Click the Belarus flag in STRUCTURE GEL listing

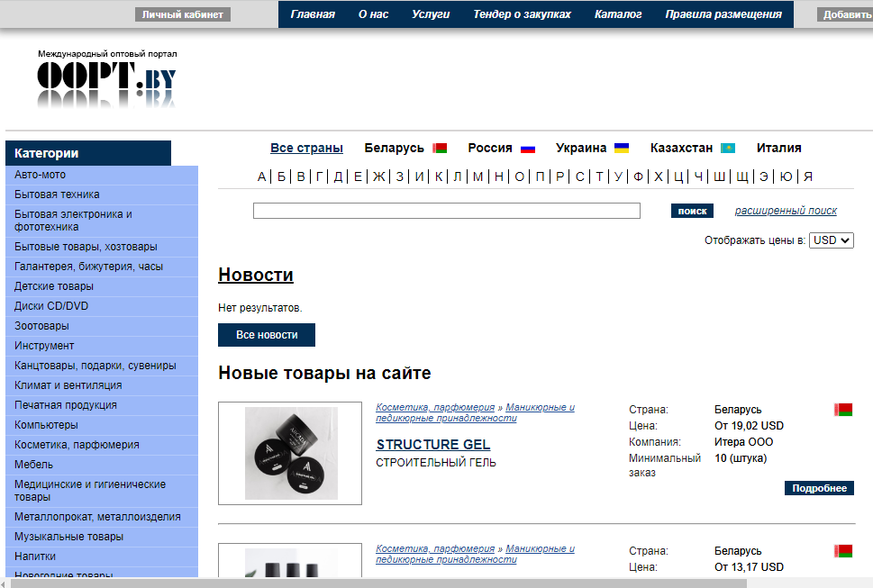point(843,410)
